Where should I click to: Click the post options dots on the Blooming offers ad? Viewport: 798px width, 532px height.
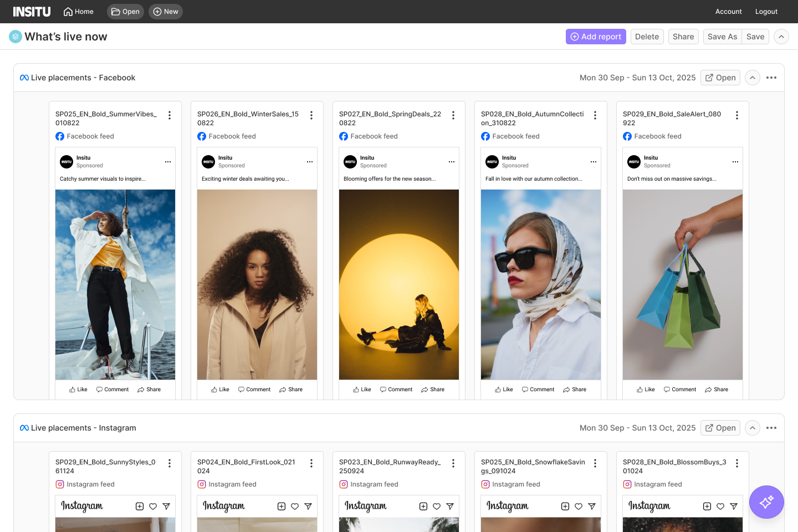pos(452,162)
